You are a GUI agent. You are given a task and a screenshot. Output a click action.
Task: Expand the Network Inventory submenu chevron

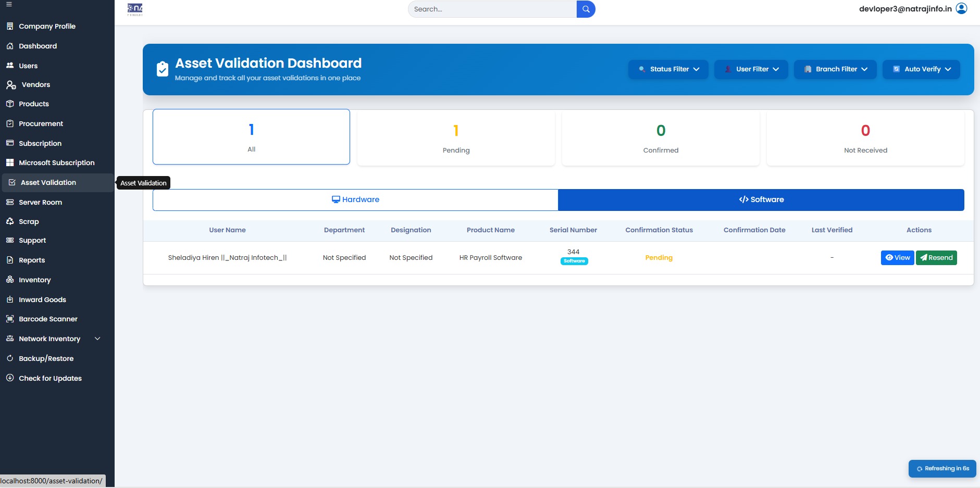coord(97,339)
